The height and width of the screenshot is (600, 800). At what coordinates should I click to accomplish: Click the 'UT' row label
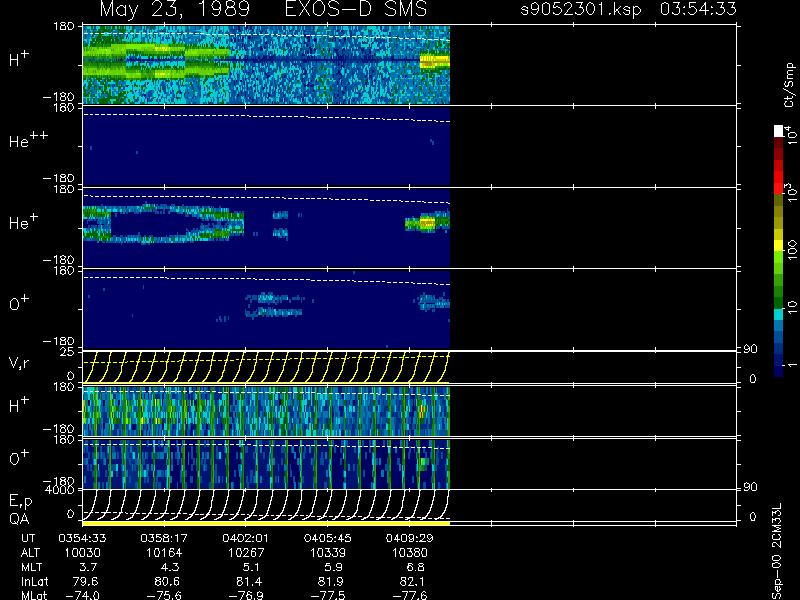29,538
